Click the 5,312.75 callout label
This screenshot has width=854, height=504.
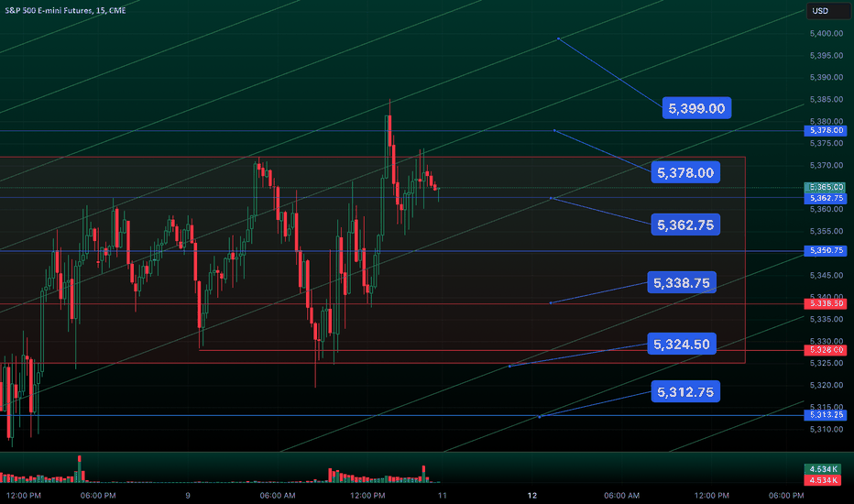(685, 392)
